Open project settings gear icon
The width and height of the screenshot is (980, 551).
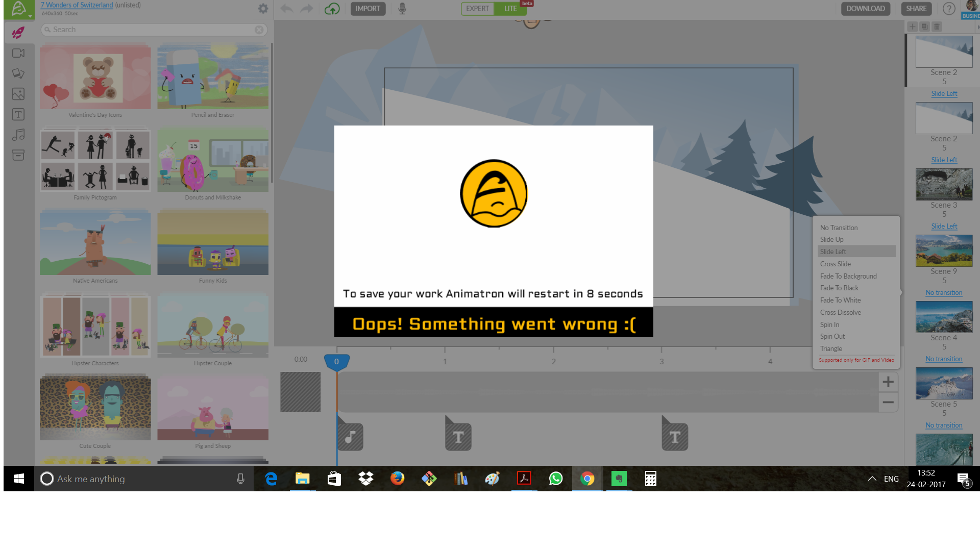tap(263, 9)
